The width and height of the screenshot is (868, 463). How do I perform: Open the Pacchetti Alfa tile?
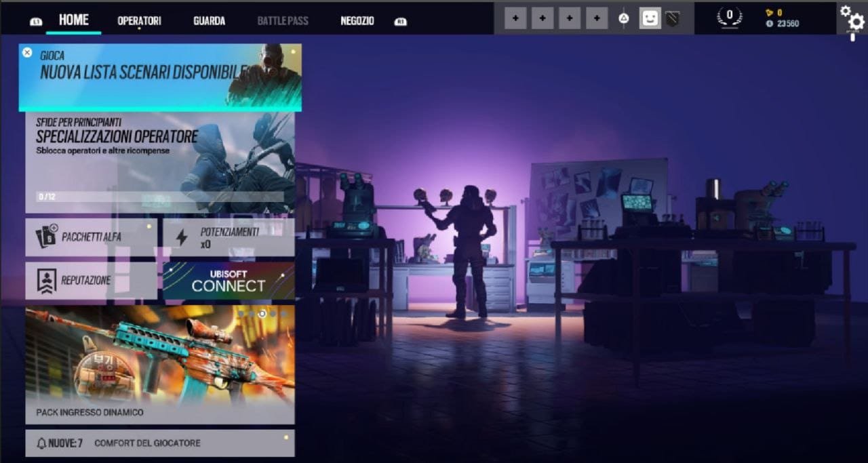tap(91, 237)
